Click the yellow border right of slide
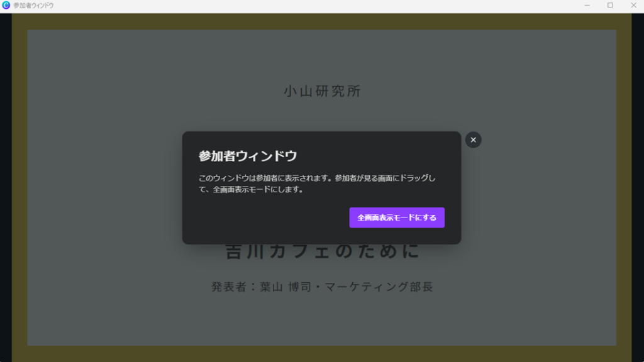Image resolution: width=644 pixels, height=362 pixels. point(624,189)
